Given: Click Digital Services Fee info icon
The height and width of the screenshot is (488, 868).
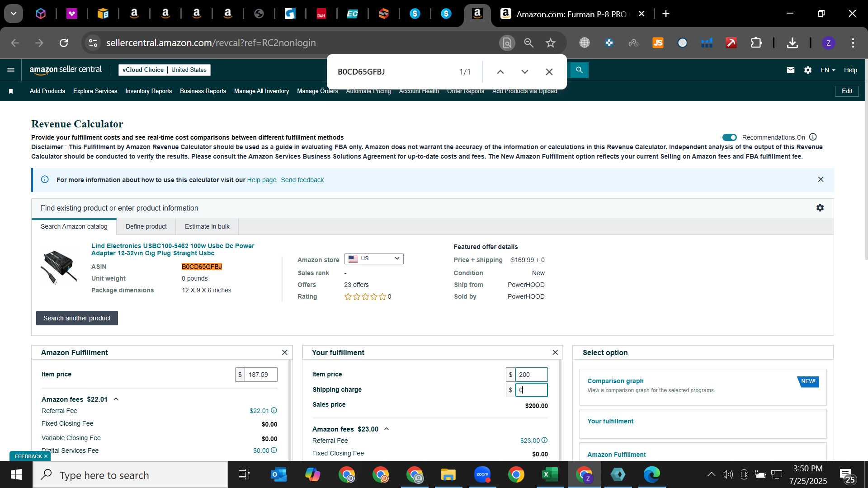Looking at the screenshot, I should coord(274,450).
